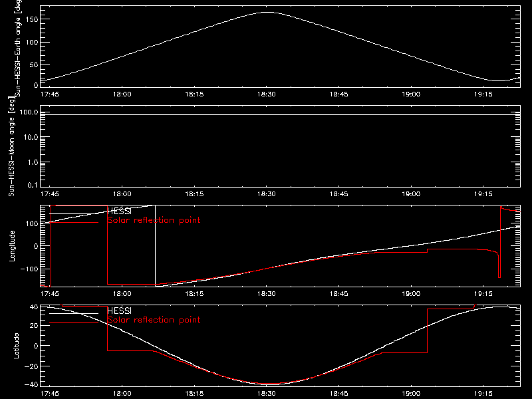
Task: Click 18:15 under the Latitude plot
Action: 194,394
